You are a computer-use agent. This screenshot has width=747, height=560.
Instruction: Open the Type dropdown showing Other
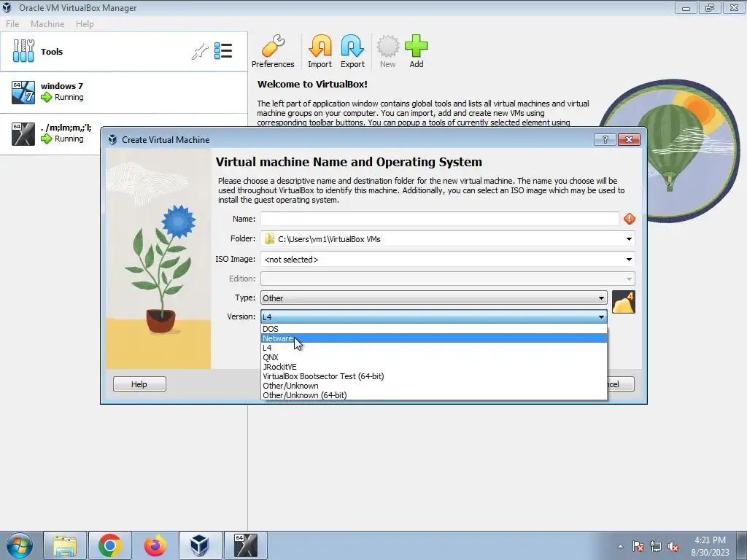(x=433, y=298)
